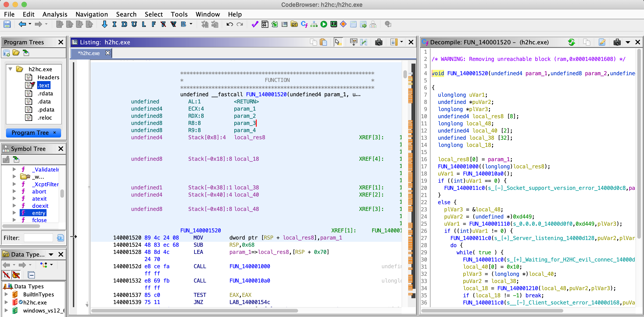Click the Listing horizontal scrollbar
The image size is (644, 317).
pos(195,311)
